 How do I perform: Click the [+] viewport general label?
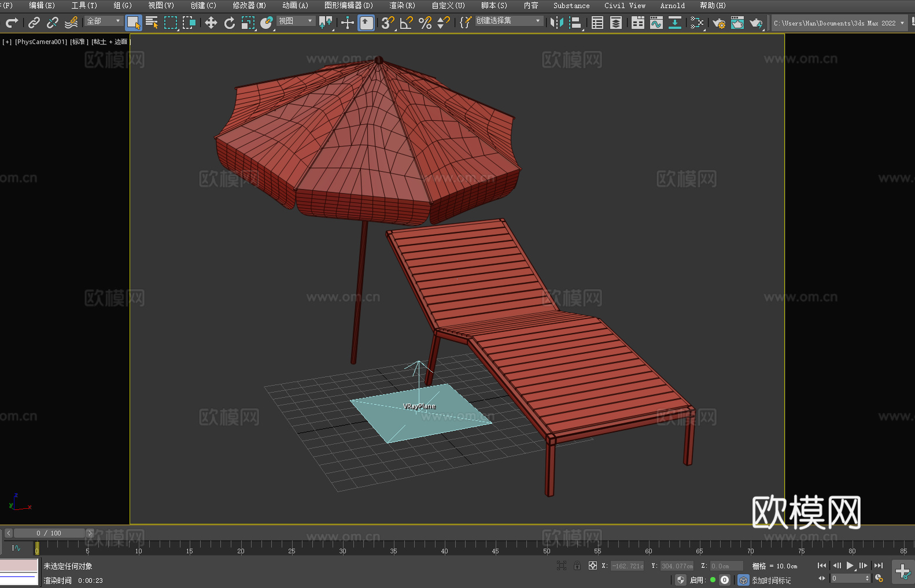click(7, 42)
